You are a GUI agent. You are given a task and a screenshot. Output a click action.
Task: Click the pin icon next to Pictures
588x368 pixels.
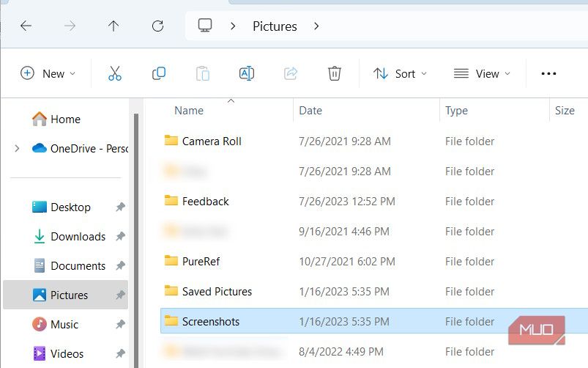[120, 295]
